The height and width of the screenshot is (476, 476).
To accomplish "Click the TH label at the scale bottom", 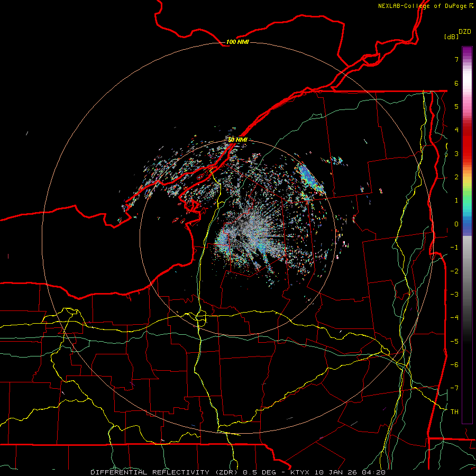I will [454, 411].
